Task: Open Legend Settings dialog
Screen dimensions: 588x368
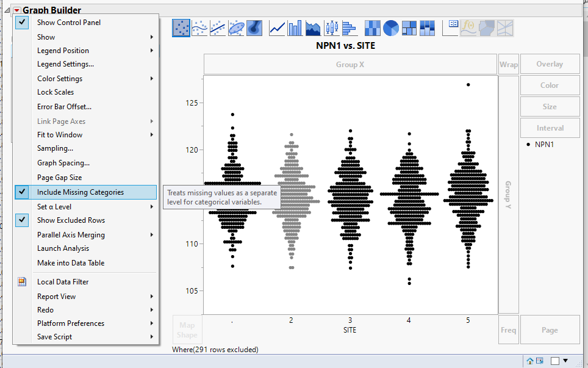Action: tap(86, 64)
